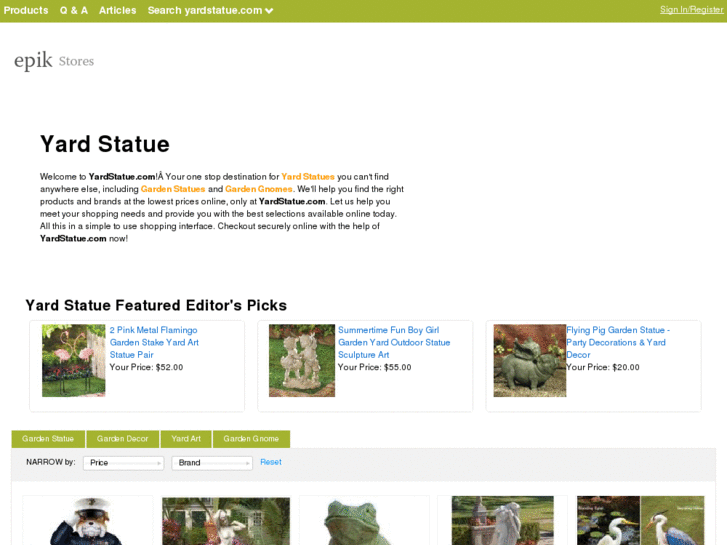Open the Articles menu item
The image size is (727, 545).
click(117, 10)
